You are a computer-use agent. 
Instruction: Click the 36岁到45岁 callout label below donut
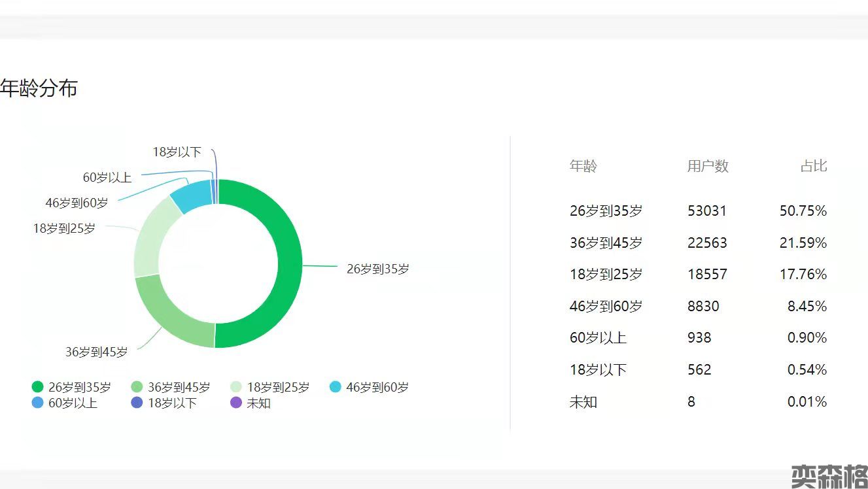tap(96, 352)
